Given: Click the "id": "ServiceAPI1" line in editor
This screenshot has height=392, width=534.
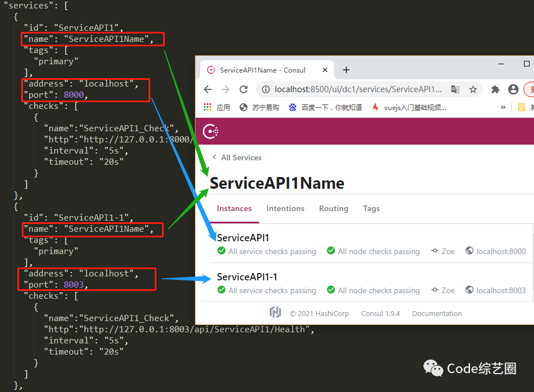Looking at the screenshot, I should pyautogui.click(x=73, y=27).
